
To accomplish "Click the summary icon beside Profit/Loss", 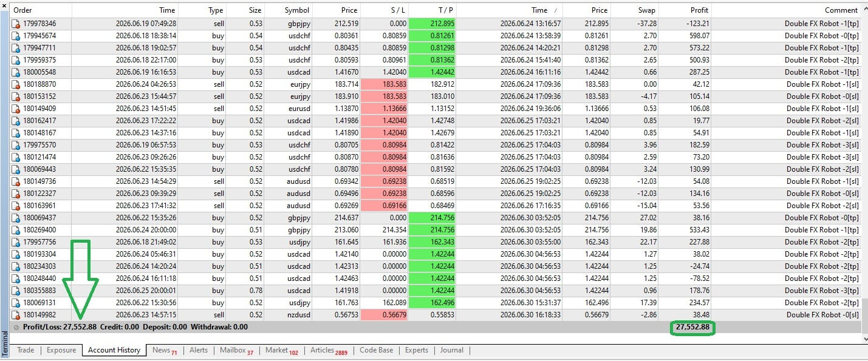I will 16,327.
